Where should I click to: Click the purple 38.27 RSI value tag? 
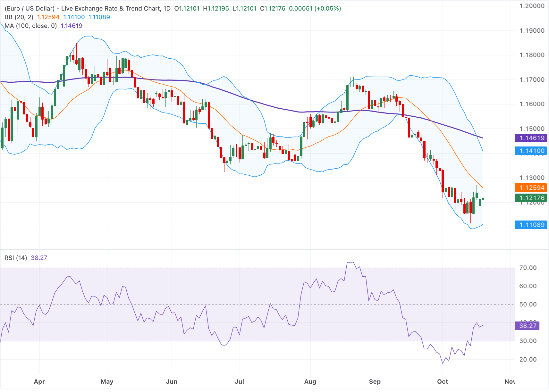(x=527, y=326)
